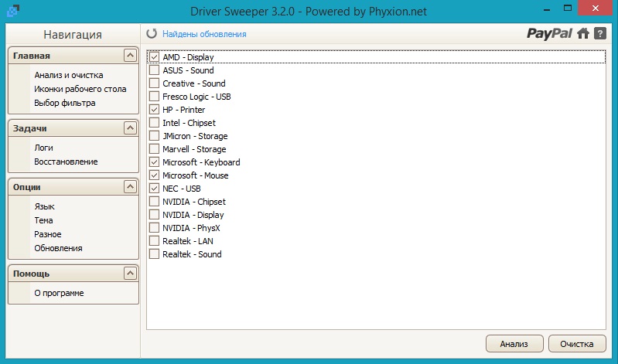Check the ASUS - Sound checkbox

pos(154,70)
